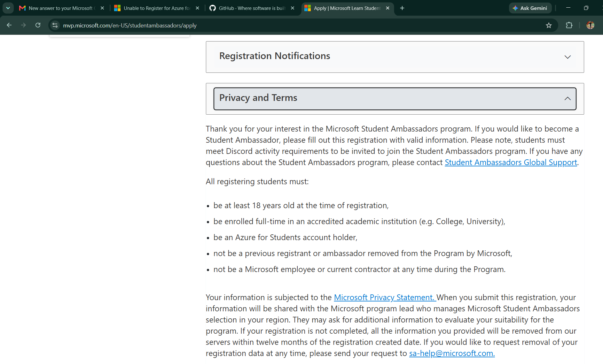Screen dimensions: 603x364
Task: Click the Ask Gemini button
Action: [x=530, y=8]
